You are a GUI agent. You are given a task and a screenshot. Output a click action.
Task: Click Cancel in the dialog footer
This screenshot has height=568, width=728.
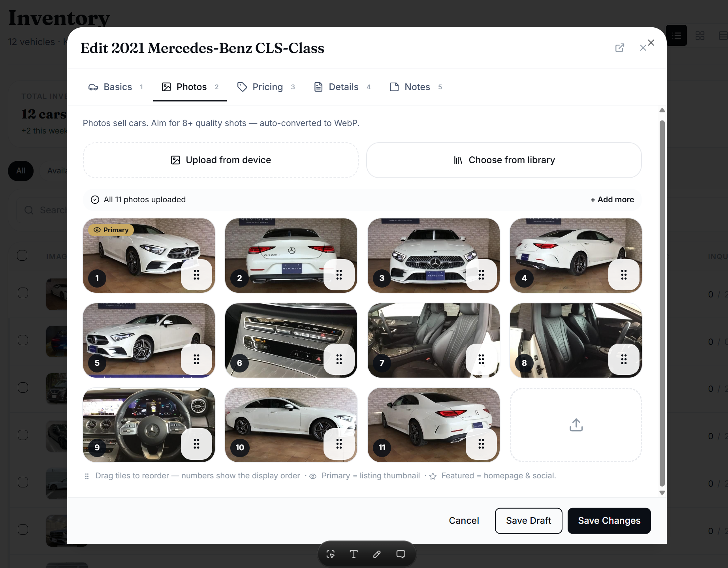464,521
